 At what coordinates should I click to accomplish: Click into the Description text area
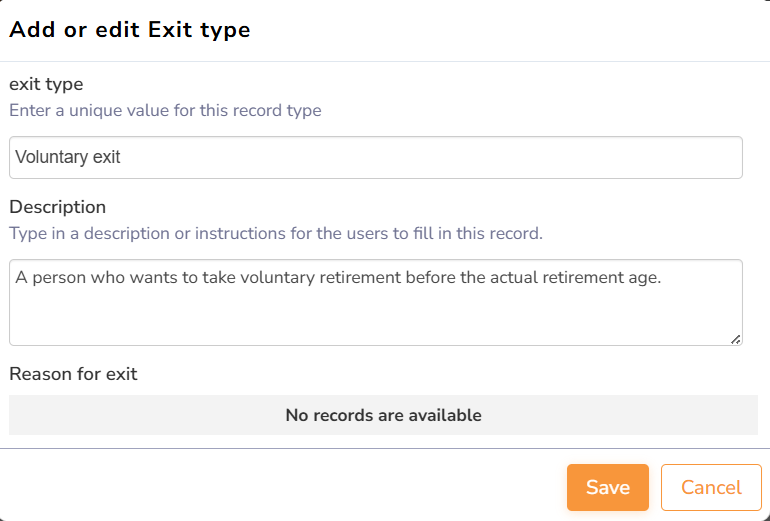click(375, 303)
